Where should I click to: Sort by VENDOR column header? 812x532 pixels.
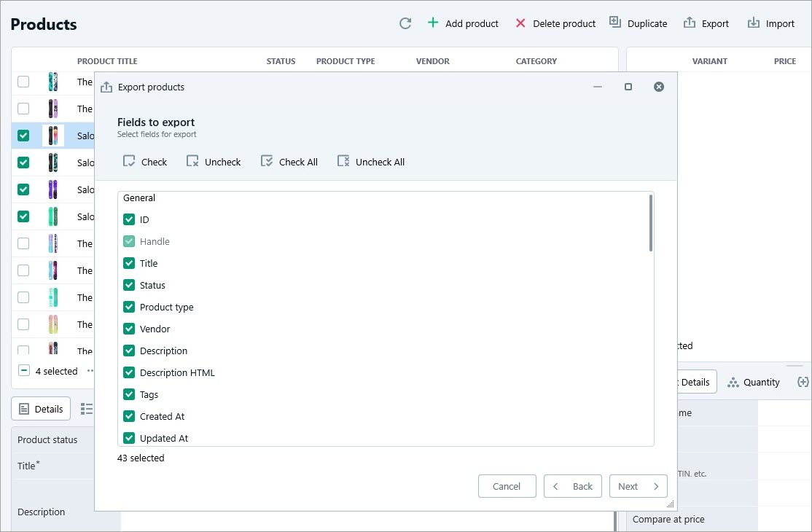(x=432, y=61)
